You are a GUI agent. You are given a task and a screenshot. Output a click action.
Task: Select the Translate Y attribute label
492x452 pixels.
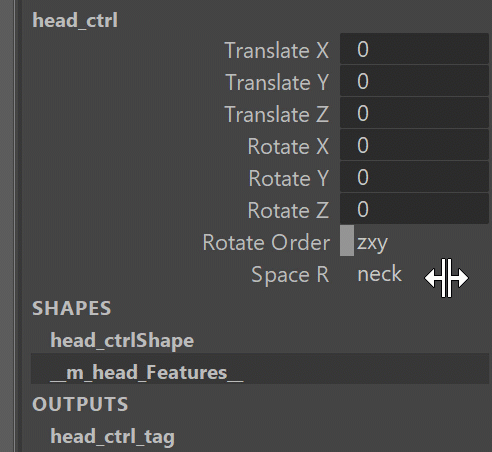click(x=277, y=82)
